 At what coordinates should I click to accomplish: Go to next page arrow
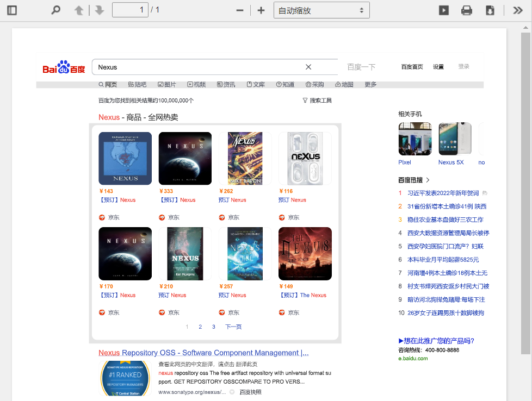coord(100,10)
